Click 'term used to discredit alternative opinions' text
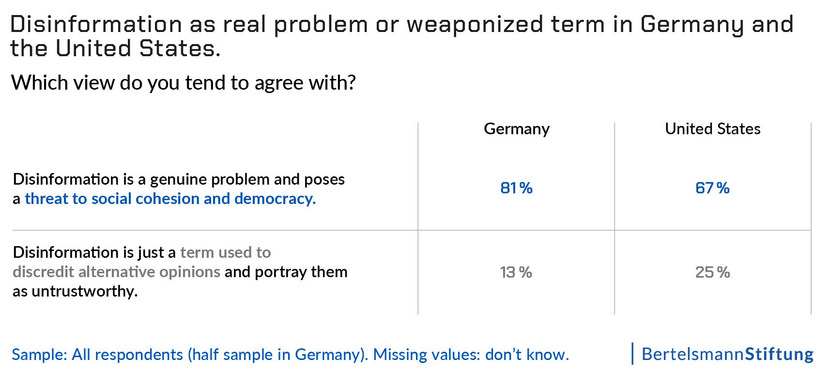This screenshot has height=376, width=828. pyautogui.click(x=142, y=262)
